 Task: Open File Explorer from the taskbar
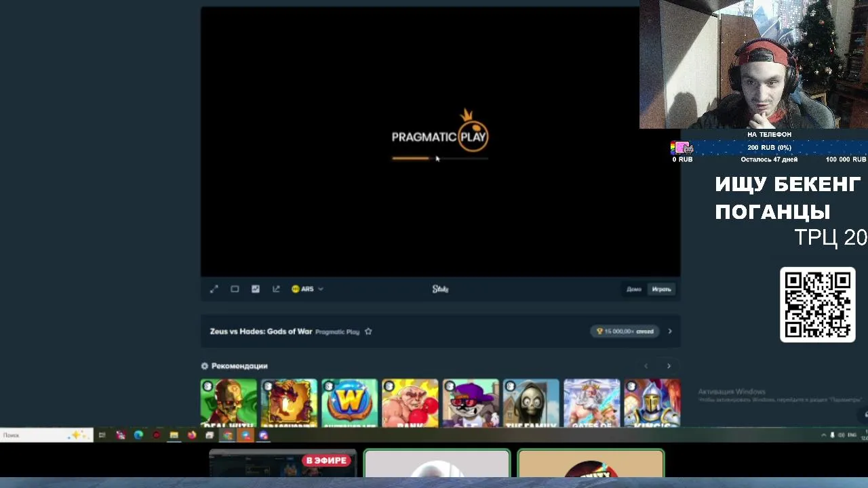click(x=174, y=435)
